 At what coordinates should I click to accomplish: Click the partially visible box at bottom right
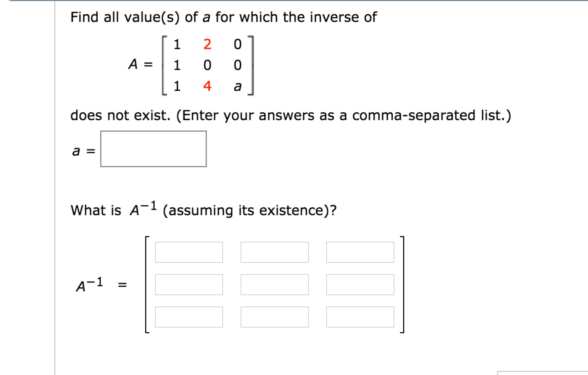pos(543,373)
